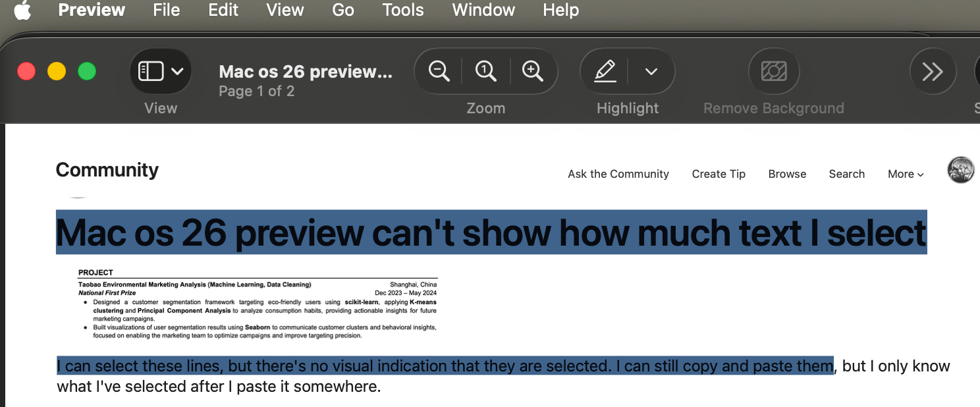Click Ask the Community link

(618, 174)
